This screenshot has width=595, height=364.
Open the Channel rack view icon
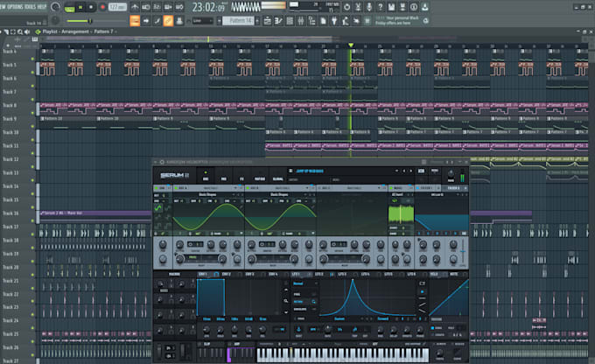click(290, 21)
